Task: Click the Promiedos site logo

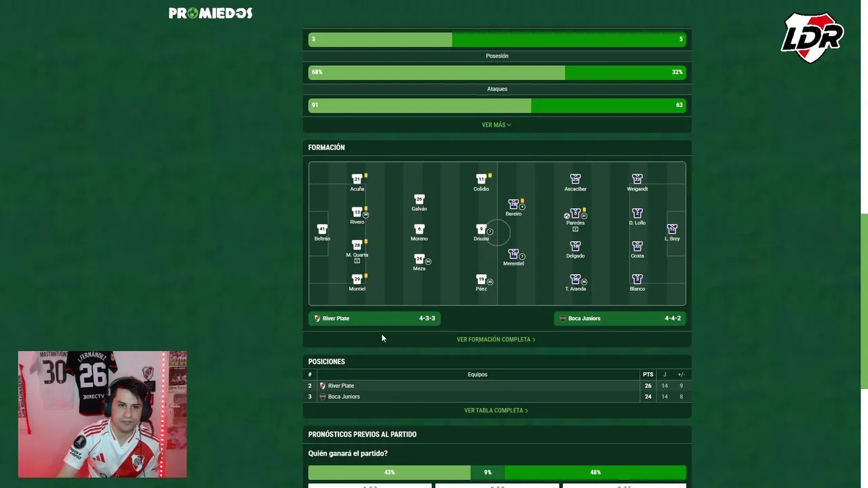Action: point(210,13)
